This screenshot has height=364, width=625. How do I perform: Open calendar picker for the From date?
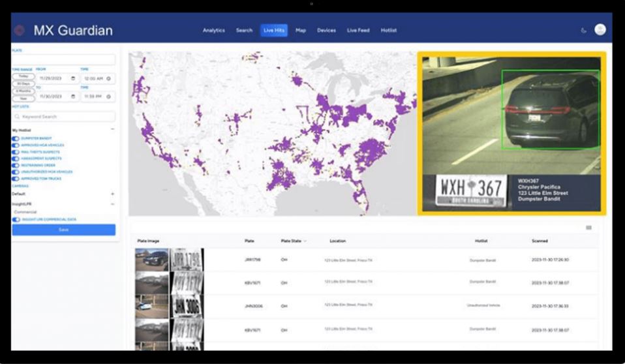[x=73, y=78]
